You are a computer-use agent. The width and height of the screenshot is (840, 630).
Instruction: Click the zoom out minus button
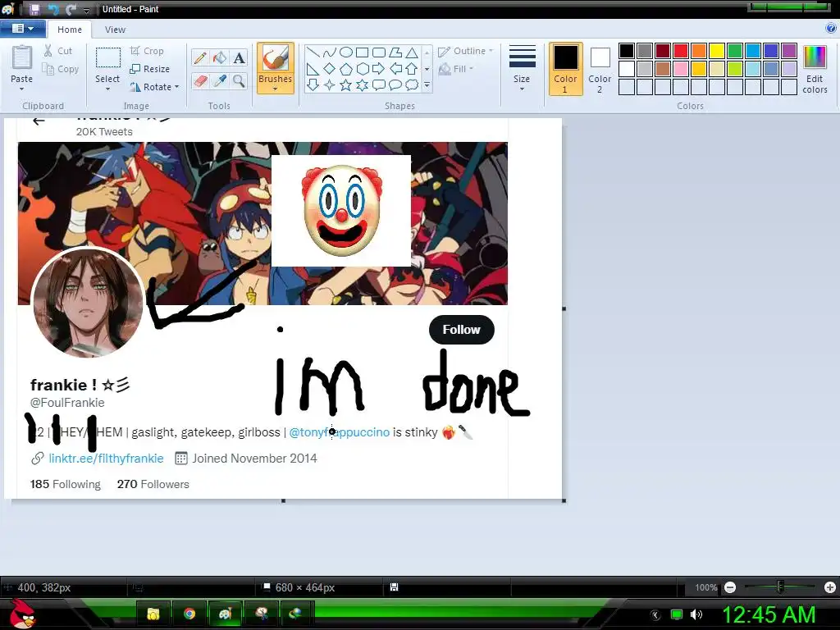pyautogui.click(x=729, y=587)
